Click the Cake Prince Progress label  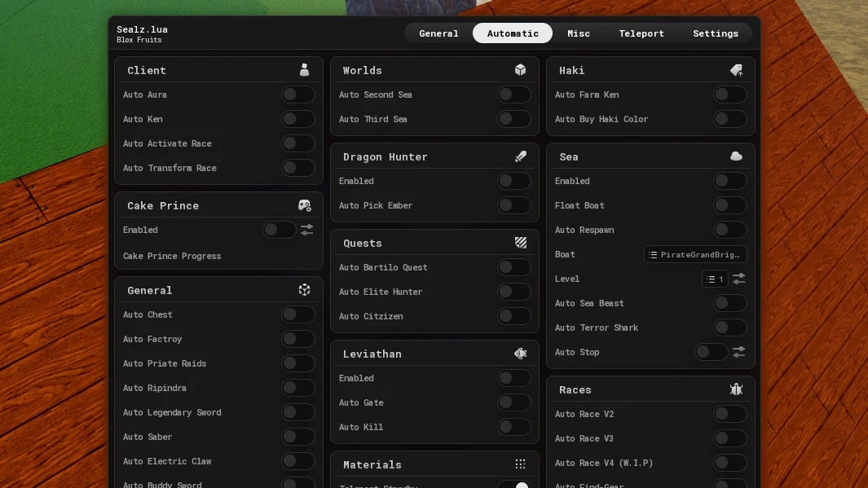pos(172,256)
